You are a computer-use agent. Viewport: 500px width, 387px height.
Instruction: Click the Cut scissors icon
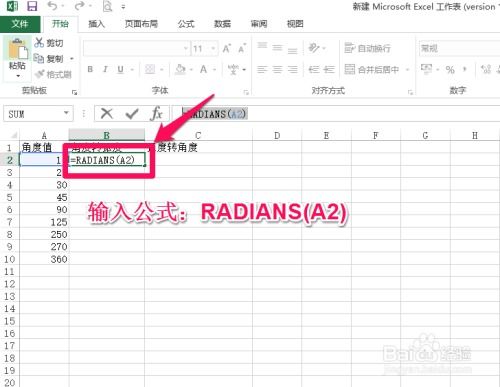[39, 42]
